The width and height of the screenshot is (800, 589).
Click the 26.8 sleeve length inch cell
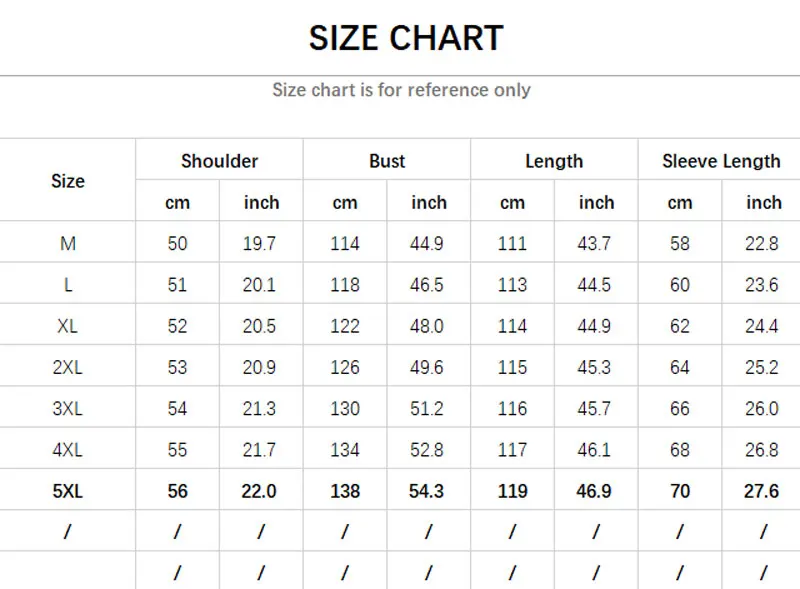762,450
